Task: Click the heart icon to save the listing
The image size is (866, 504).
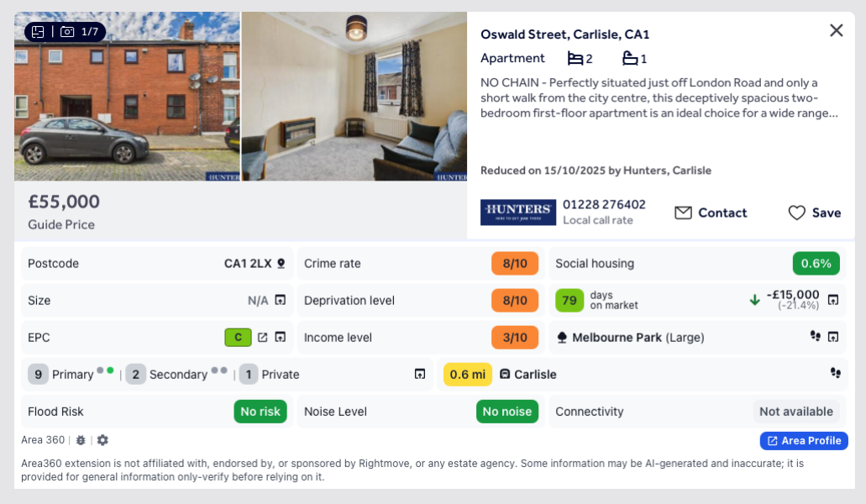Action: coord(796,213)
